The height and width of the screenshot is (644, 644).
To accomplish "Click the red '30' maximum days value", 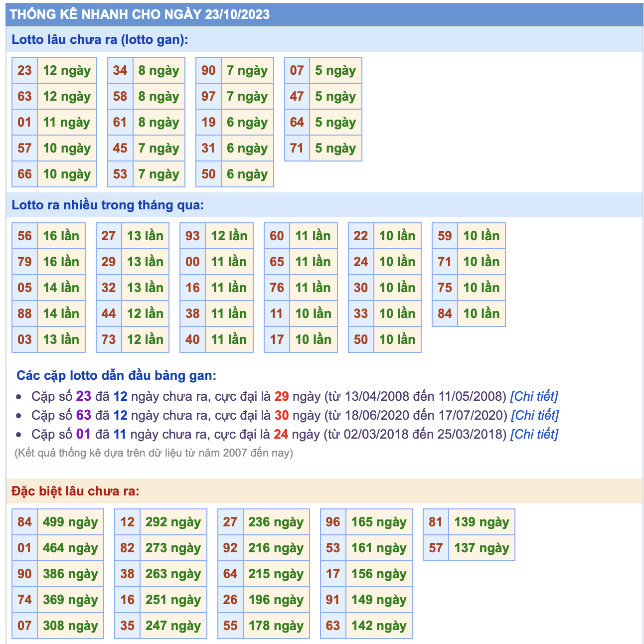I will click(x=282, y=415).
